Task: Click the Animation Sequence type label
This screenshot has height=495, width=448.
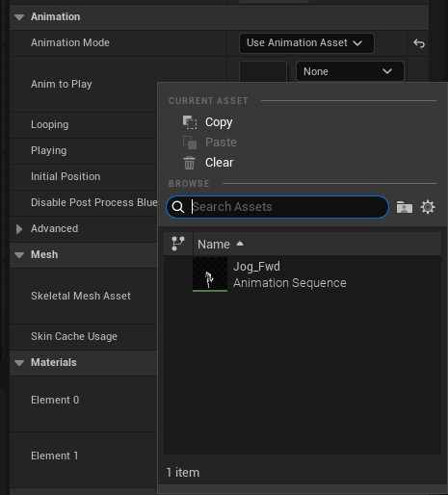Action: [x=290, y=283]
